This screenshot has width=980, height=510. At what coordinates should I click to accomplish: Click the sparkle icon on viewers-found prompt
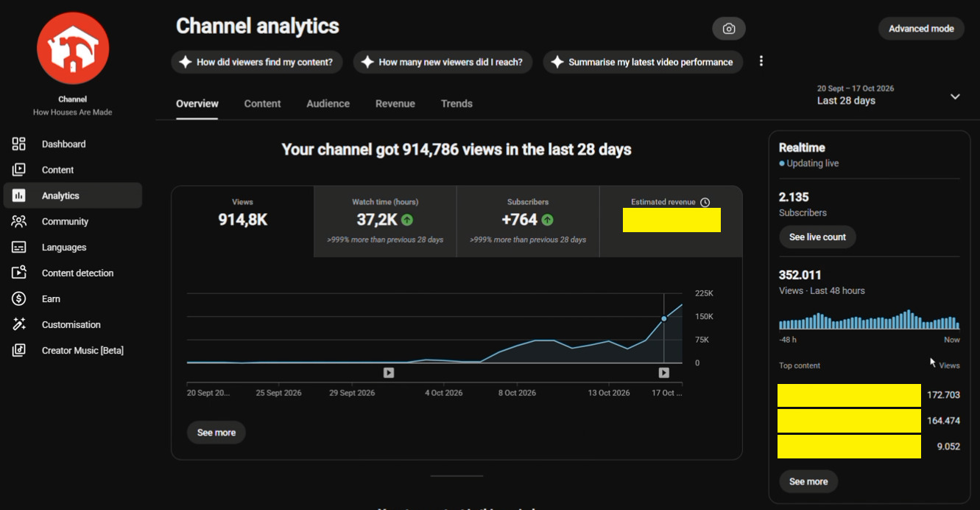[186, 62]
